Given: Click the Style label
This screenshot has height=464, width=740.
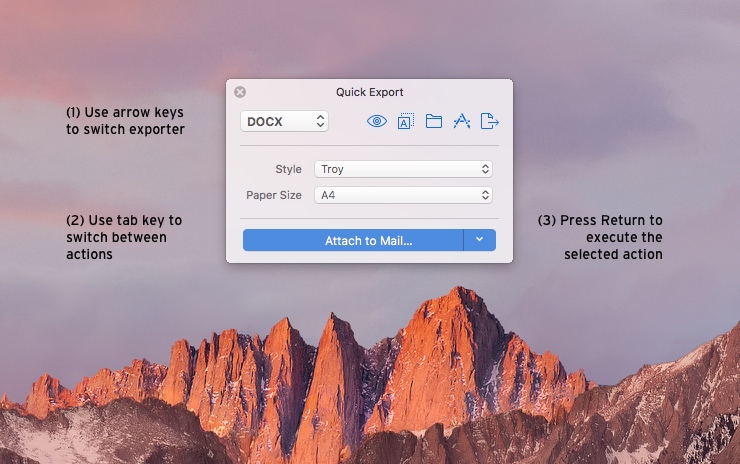Looking at the screenshot, I should coord(288,169).
